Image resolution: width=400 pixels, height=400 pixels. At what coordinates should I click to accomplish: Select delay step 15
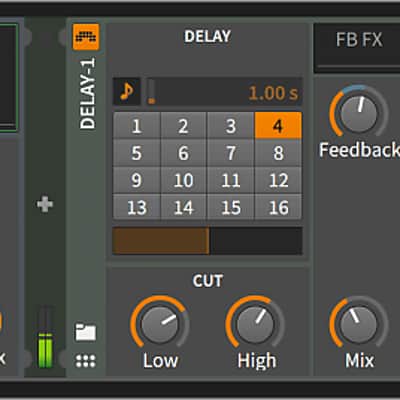click(231, 207)
